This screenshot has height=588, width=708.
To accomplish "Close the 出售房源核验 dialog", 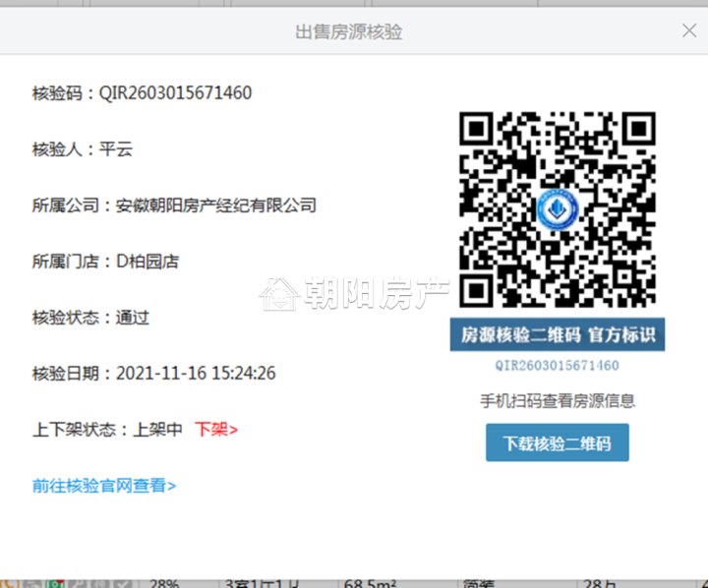I will (689, 30).
